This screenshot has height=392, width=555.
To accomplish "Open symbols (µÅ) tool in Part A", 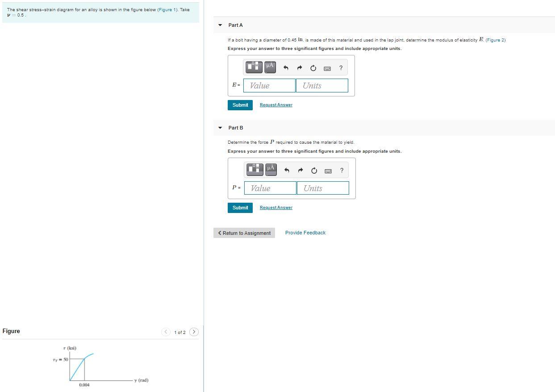I will click(270, 67).
